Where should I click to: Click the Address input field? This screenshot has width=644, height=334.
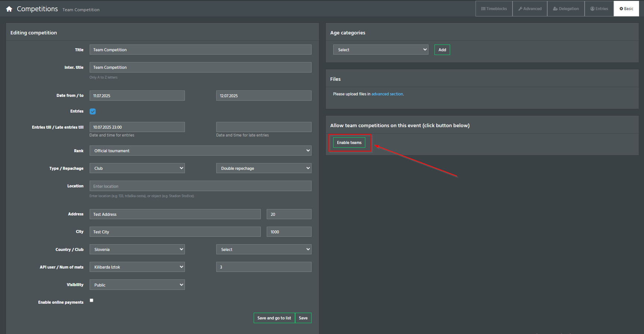tap(175, 214)
